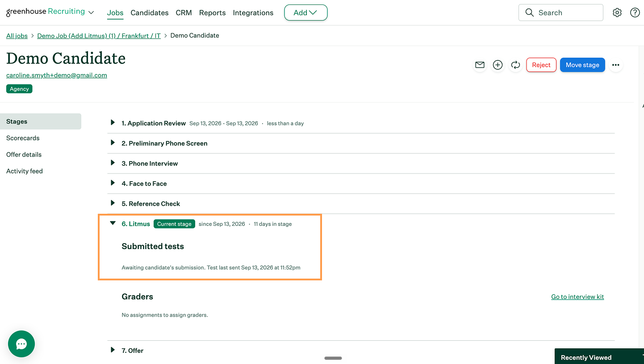This screenshot has width=644, height=364.
Task: Click the search magnifier icon
Action: tap(529, 13)
